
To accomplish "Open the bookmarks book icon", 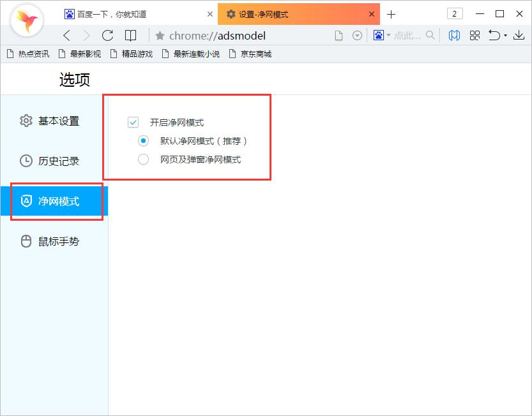I will 130,36.
